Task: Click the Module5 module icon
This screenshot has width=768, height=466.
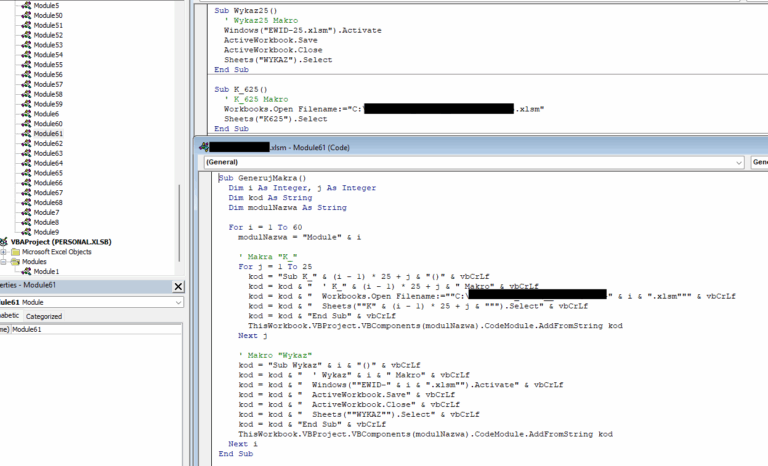Action: tap(25, 6)
